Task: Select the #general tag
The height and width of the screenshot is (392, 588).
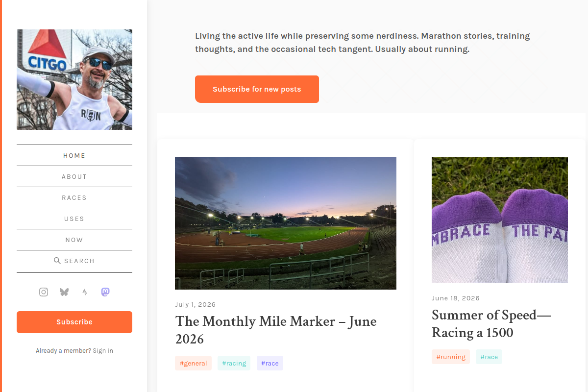Action: (193, 363)
